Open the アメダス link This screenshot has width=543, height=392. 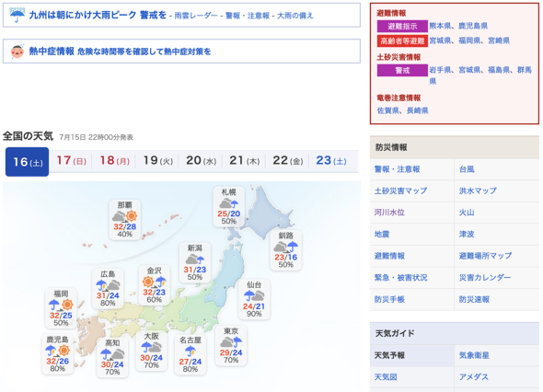(x=474, y=376)
